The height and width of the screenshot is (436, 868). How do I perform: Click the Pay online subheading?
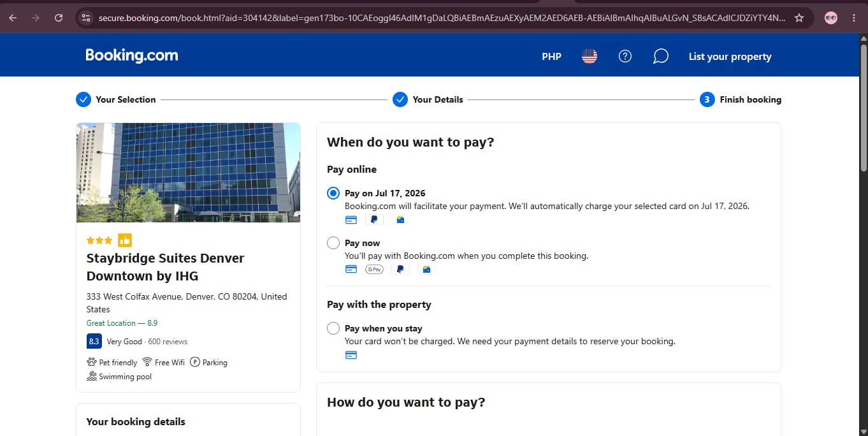[352, 169]
